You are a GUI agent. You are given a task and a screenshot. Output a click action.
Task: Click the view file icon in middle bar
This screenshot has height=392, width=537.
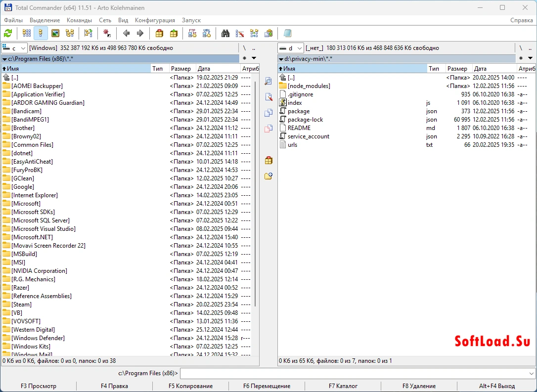(268, 81)
